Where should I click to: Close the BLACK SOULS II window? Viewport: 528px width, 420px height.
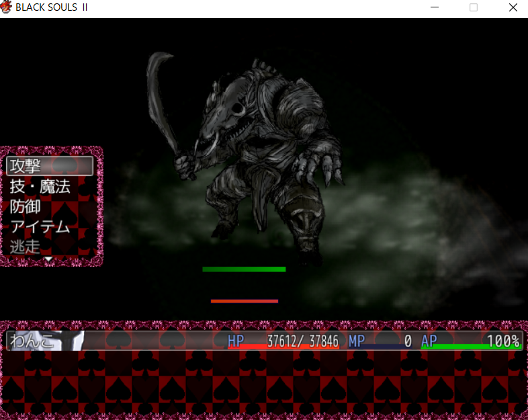(x=513, y=7)
